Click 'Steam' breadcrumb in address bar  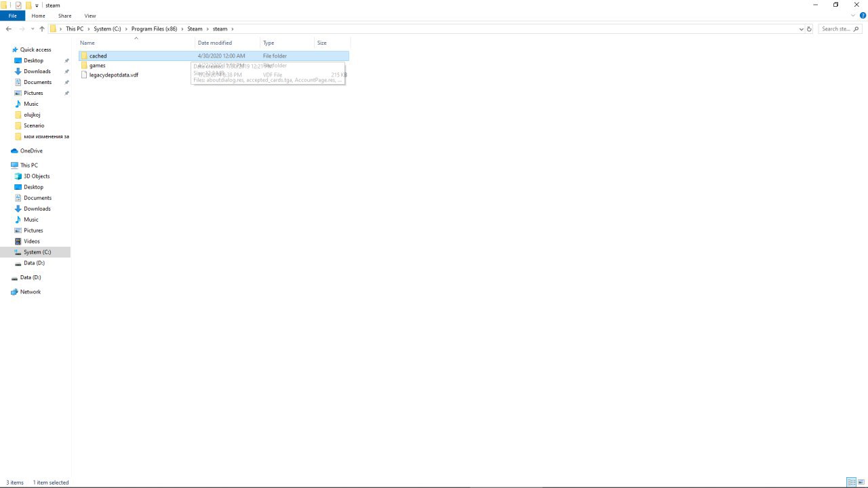[195, 29]
